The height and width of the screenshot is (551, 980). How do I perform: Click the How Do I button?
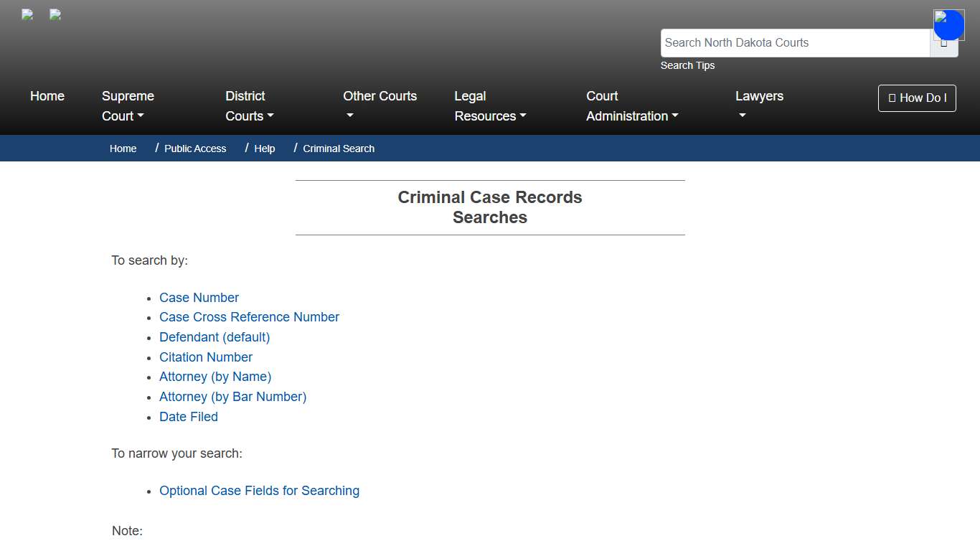tap(917, 98)
